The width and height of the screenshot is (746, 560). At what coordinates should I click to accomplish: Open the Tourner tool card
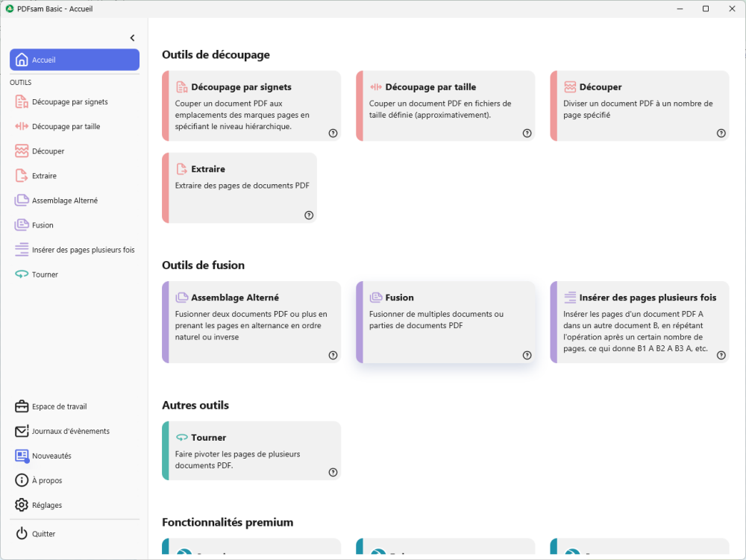[251, 450]
